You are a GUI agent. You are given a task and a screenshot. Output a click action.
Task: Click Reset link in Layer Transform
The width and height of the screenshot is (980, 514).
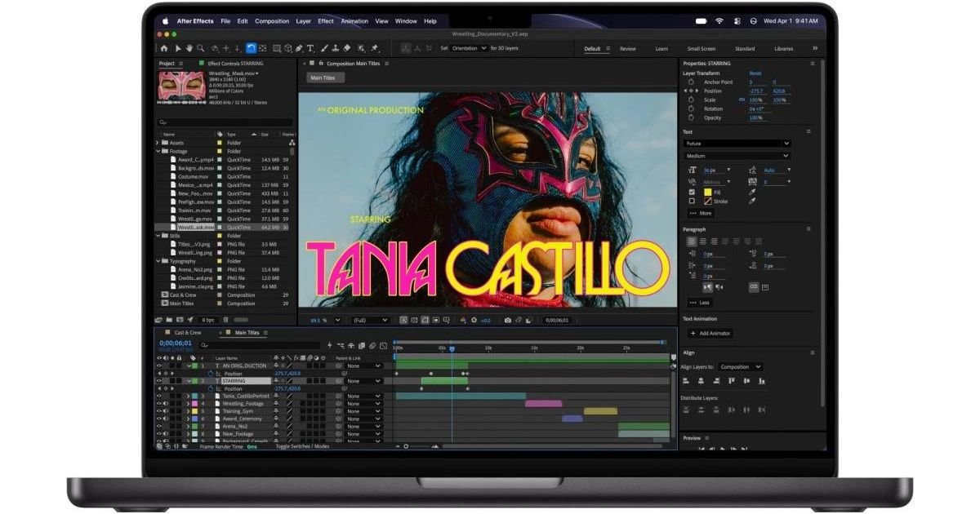point(755,73)
